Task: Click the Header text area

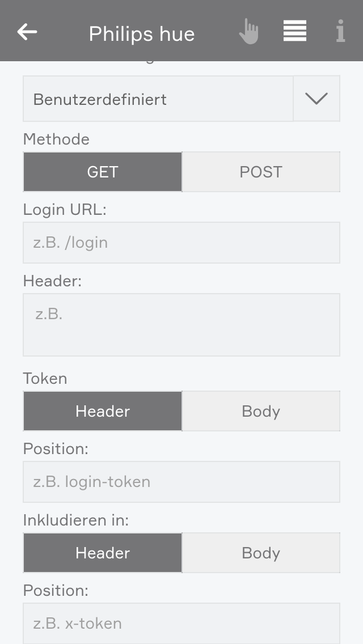Action: tap(181, 324)
